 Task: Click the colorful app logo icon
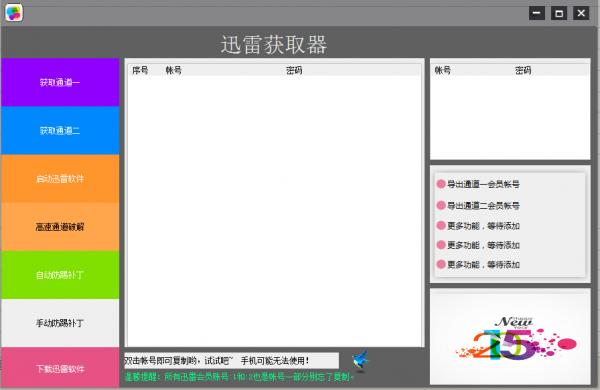tap(14, 13)
